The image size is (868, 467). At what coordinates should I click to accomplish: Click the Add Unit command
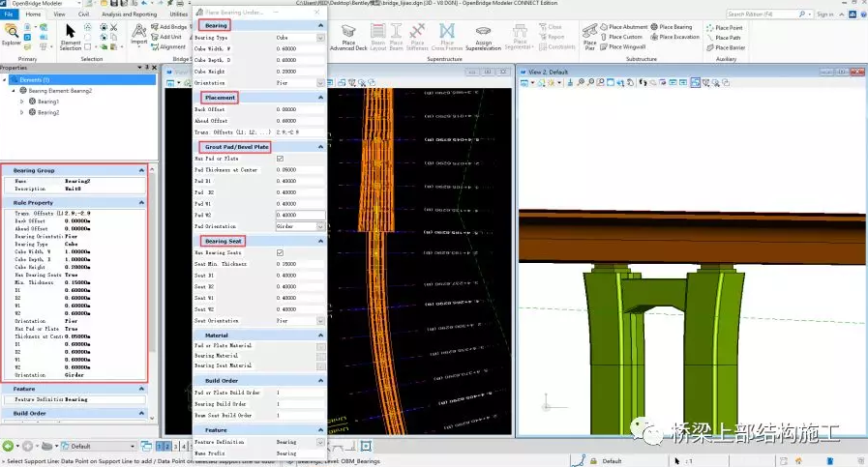[x=166, y=37]
